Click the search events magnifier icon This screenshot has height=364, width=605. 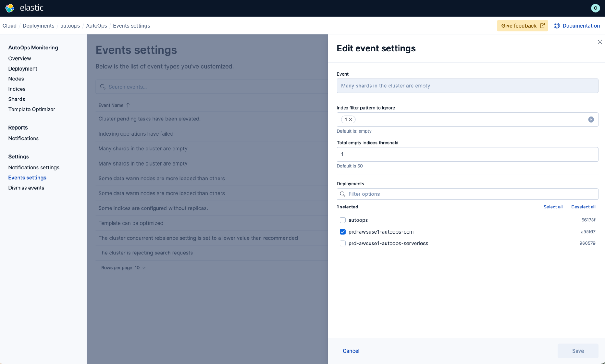[x=103, y=87]
